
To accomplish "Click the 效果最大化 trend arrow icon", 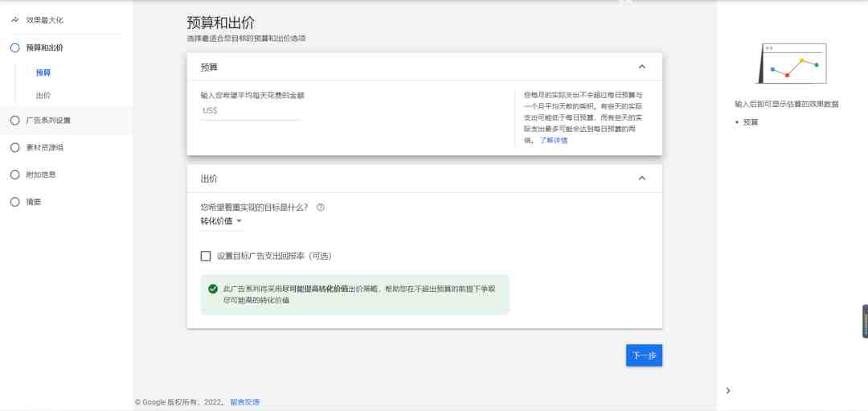I will coord(15,20).
